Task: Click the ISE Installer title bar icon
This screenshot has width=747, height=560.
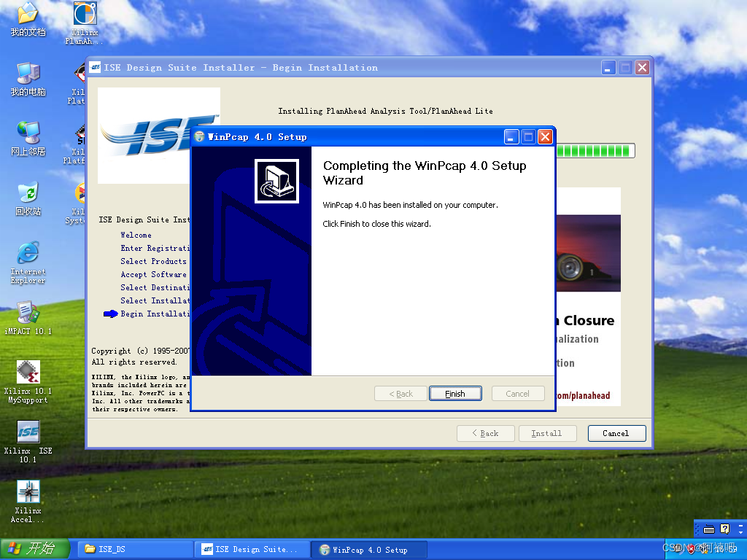Action: click(96, 68)
